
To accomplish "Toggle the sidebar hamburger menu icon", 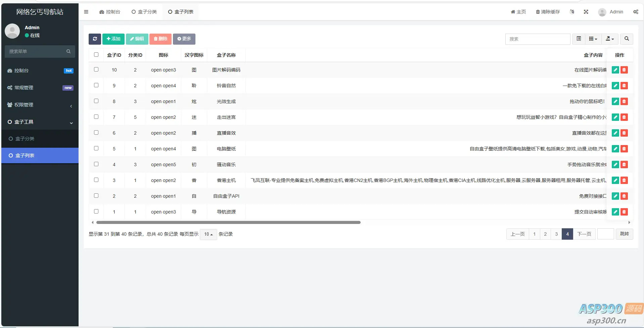I will click(86, 12).
